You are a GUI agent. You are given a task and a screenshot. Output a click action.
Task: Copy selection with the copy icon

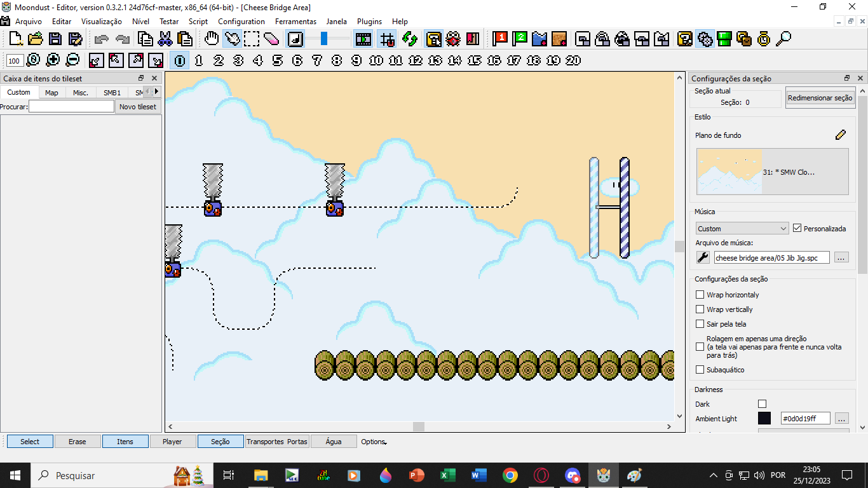146,39
